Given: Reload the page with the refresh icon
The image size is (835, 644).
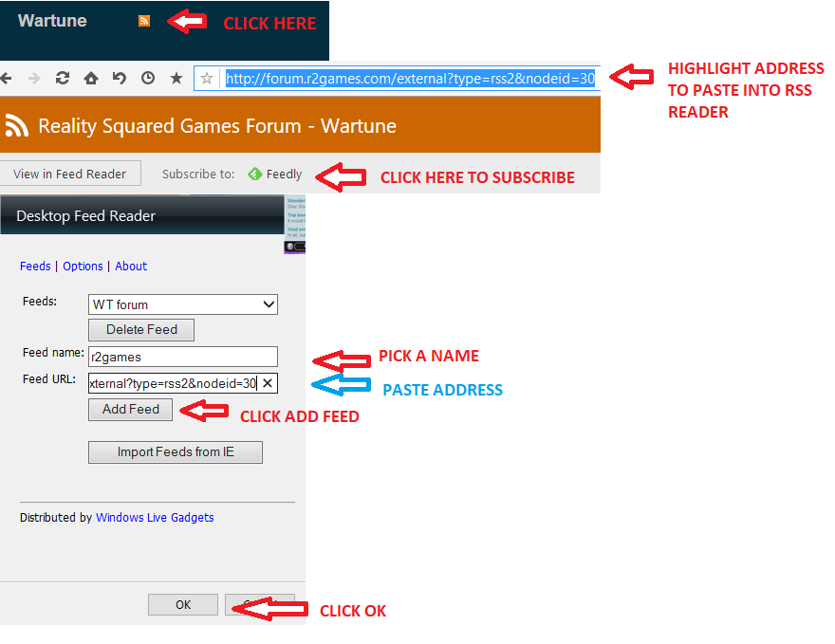Looking at the screenshot, I should click(x=63, y=79).
